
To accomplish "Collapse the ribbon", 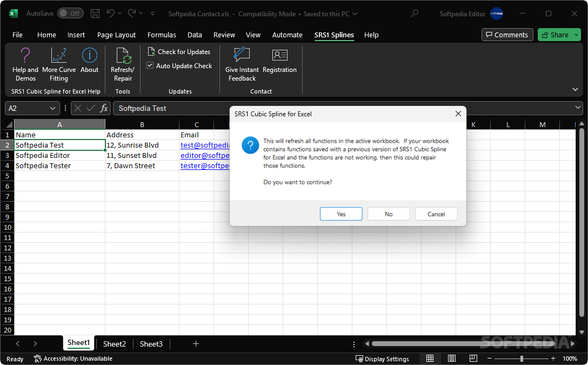I will coord(575,89).
